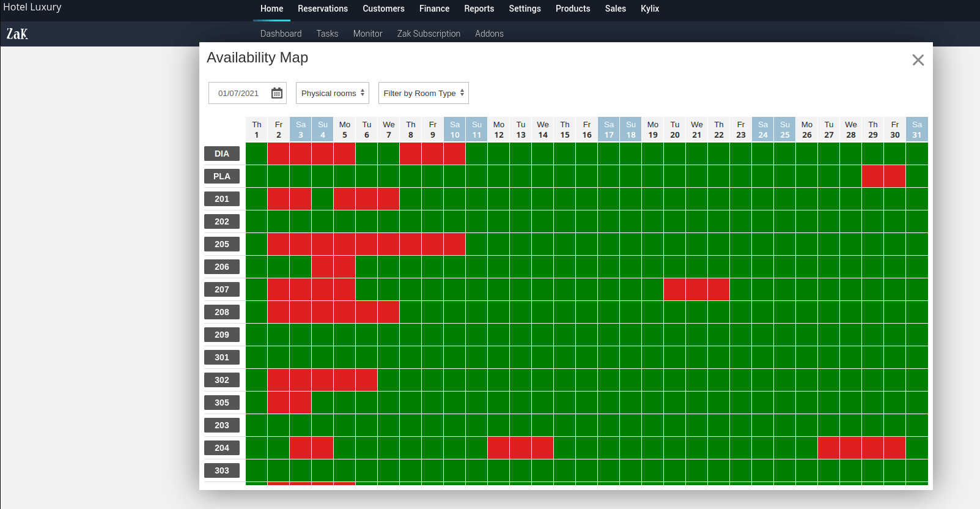980x509 pixels.
Task: Open the Finance menu
Action: coord(434,9)
